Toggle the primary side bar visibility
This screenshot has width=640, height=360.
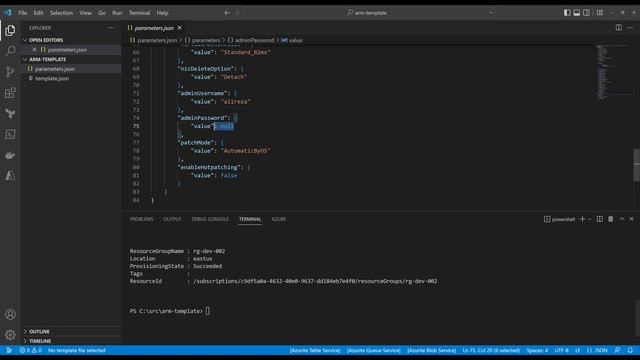567,13
